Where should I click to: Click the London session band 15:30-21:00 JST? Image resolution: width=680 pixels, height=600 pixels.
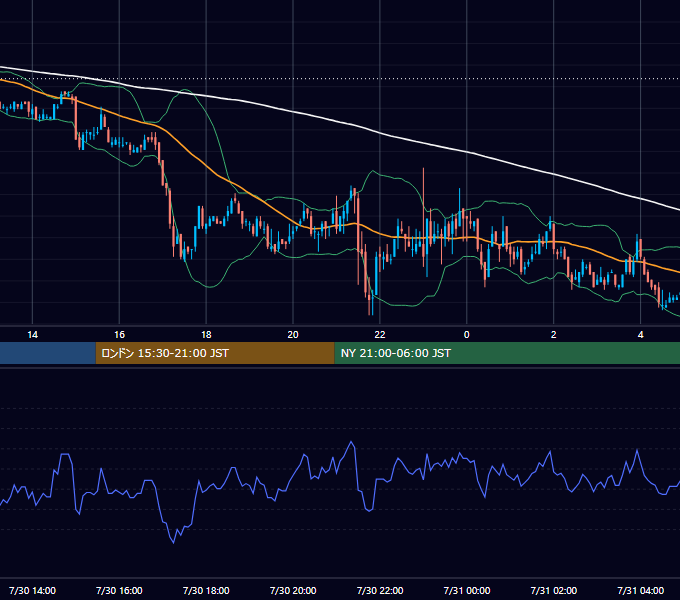coord(215,353)
